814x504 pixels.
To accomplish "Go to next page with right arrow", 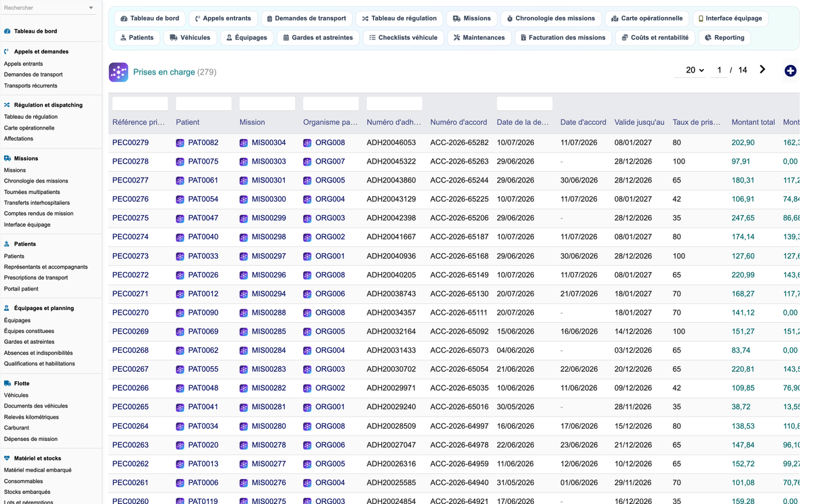I will point(762,69).
